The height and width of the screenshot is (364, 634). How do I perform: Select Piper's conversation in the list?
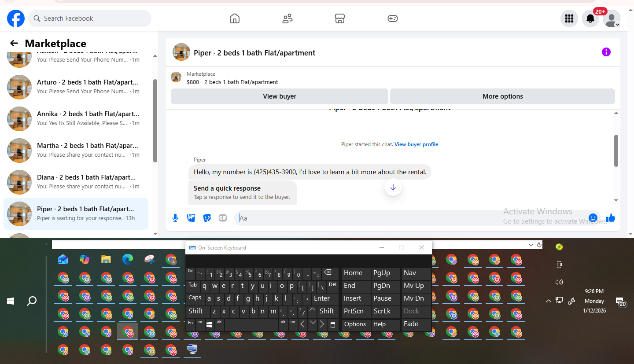tap(76, 213)
